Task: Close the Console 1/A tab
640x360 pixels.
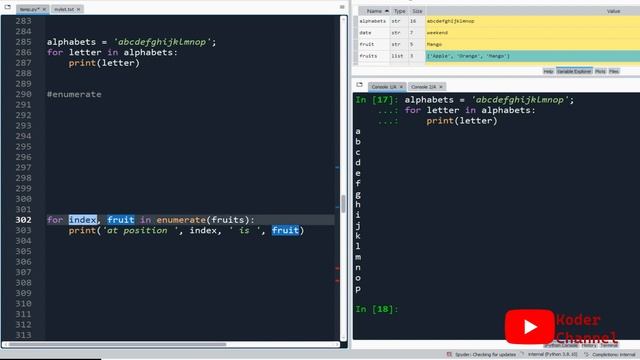Action: 401,87
